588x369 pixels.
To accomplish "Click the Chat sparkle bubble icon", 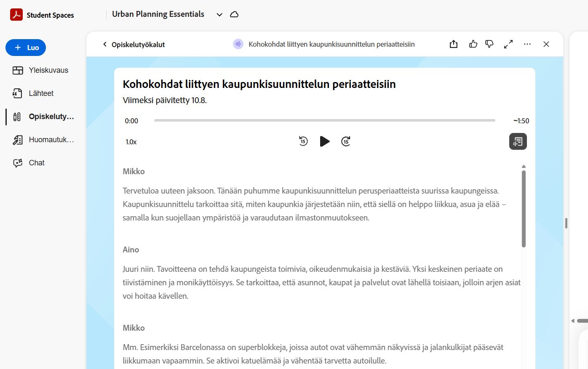I will click(18, 163).
